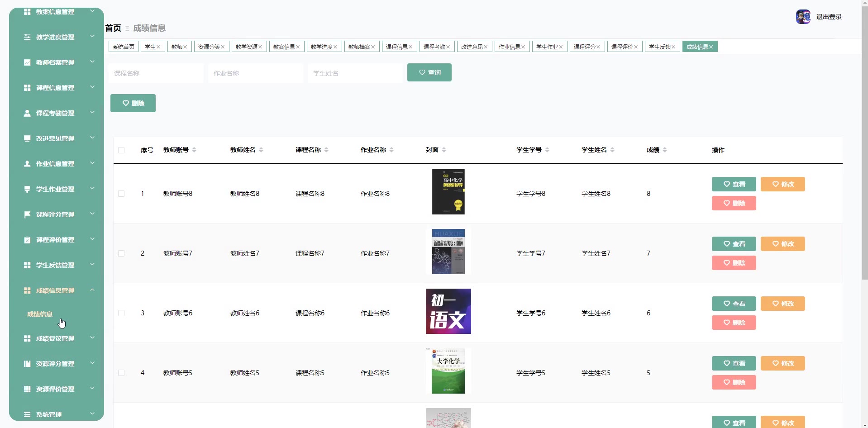Expand the 作业信息管理 menu chevron
This screenshot has width=868, height=428.
[92, 163]
